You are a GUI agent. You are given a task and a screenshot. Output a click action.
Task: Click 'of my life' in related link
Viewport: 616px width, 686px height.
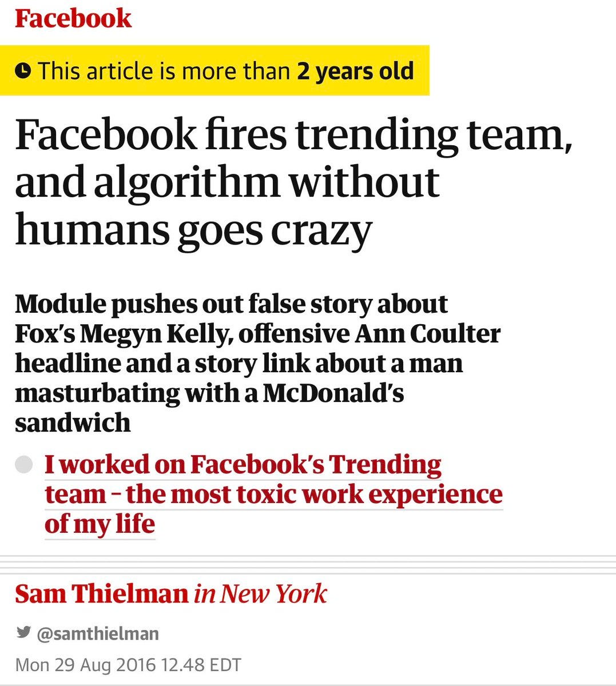[100, 524]
